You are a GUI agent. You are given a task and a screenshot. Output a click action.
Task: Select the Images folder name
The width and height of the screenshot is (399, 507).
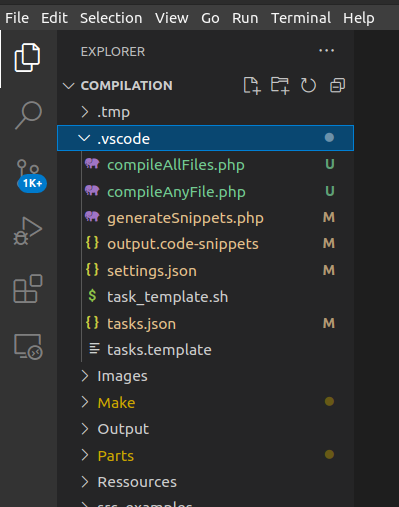[122, 376]
